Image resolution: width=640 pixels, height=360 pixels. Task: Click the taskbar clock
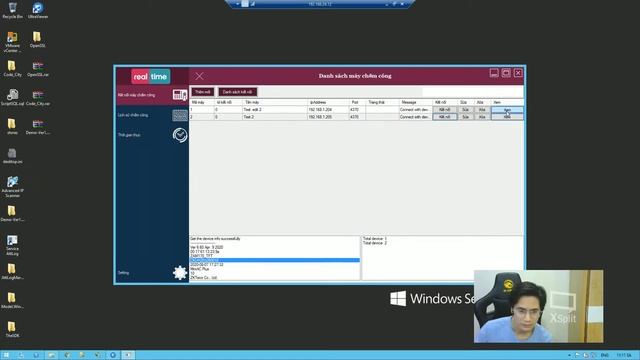[x=624, y=356]
